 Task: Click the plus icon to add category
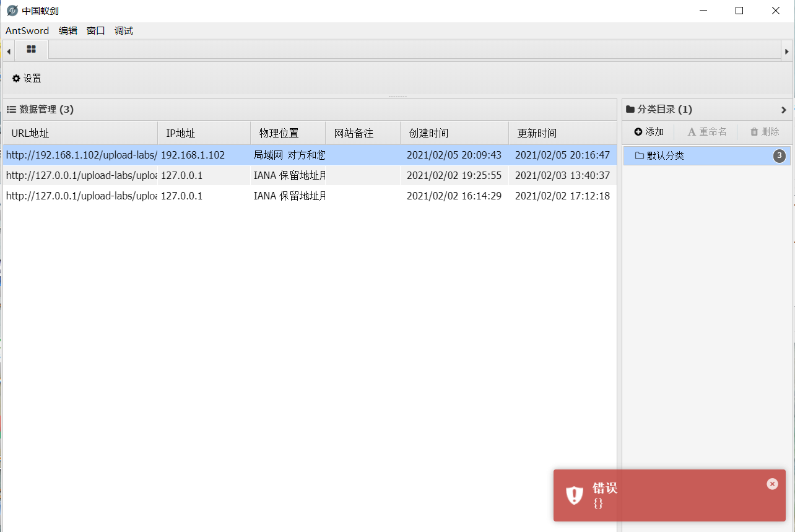[638, 132]
